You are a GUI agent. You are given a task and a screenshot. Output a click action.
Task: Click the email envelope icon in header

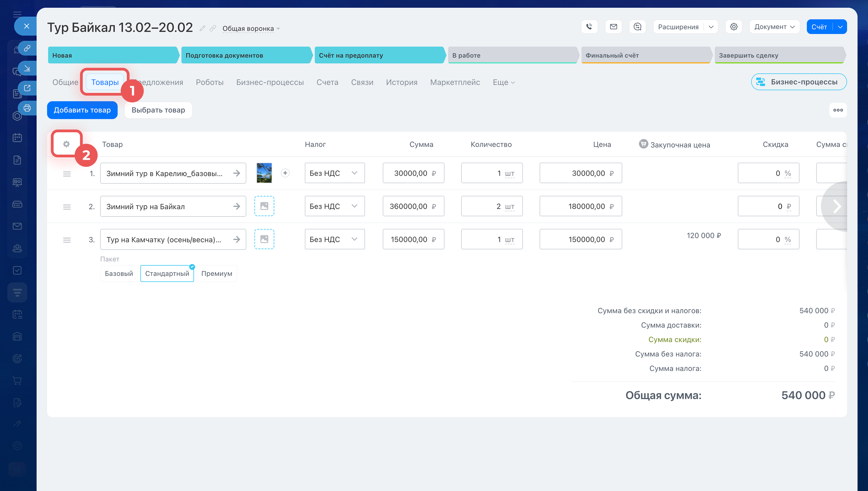pos(613,27)
